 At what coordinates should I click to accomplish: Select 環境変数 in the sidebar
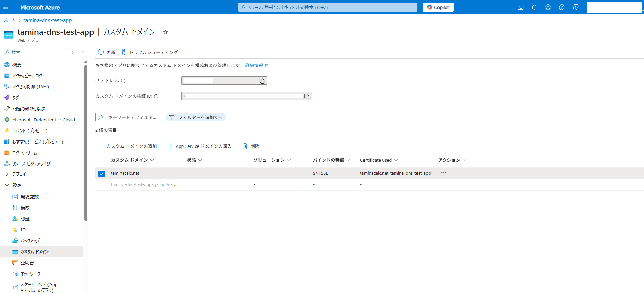[30, 197]
